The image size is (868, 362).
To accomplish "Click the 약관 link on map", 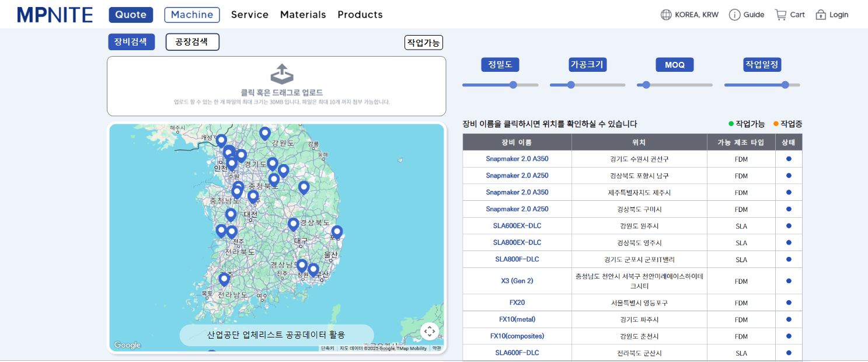I will 437,349.
